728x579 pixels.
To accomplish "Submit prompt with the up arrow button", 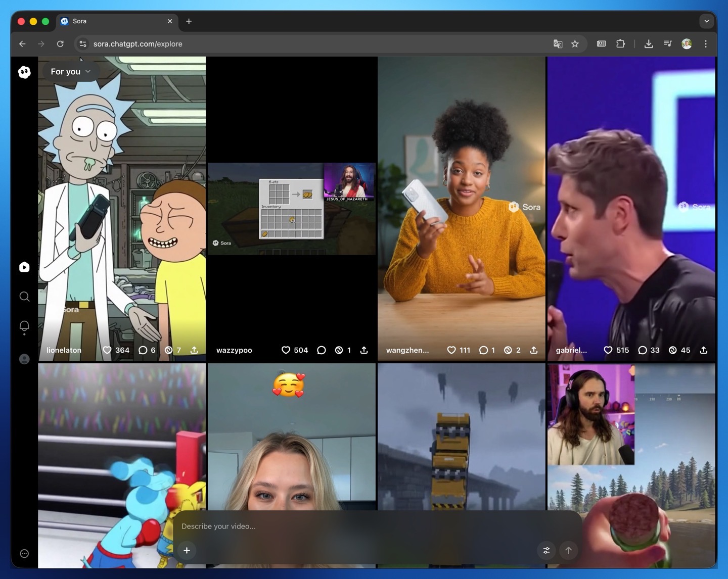I will tap(569, 550).
